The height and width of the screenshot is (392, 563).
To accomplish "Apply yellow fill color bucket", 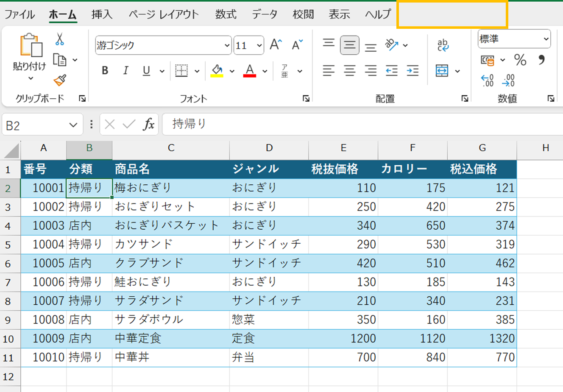I will coord(217,71).
